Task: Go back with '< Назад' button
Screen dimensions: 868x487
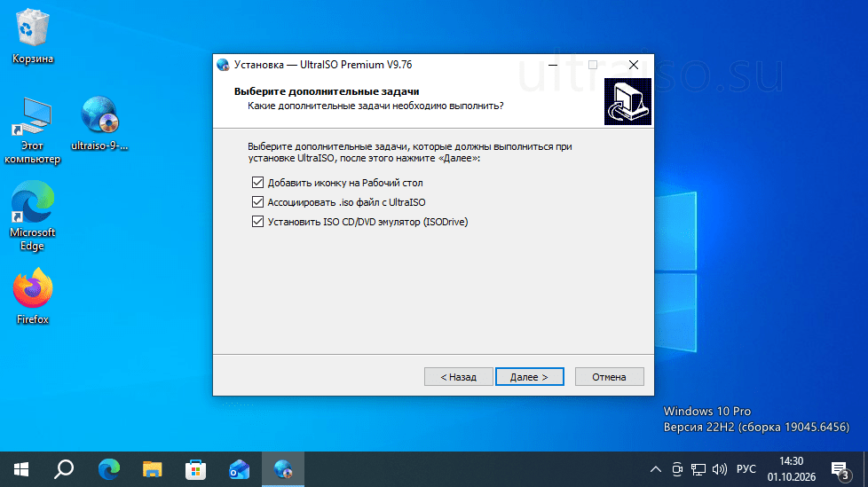Action: (458, 377)
